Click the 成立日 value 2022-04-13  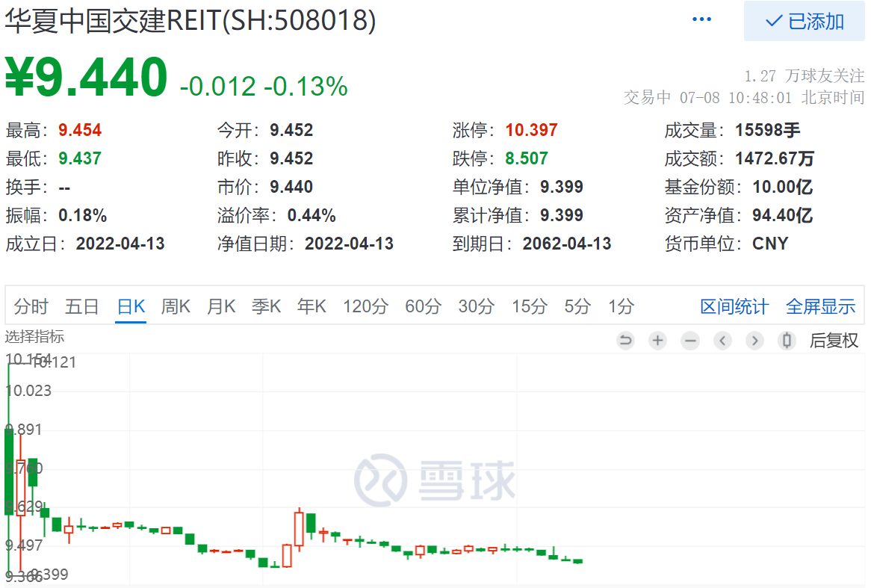120,244
